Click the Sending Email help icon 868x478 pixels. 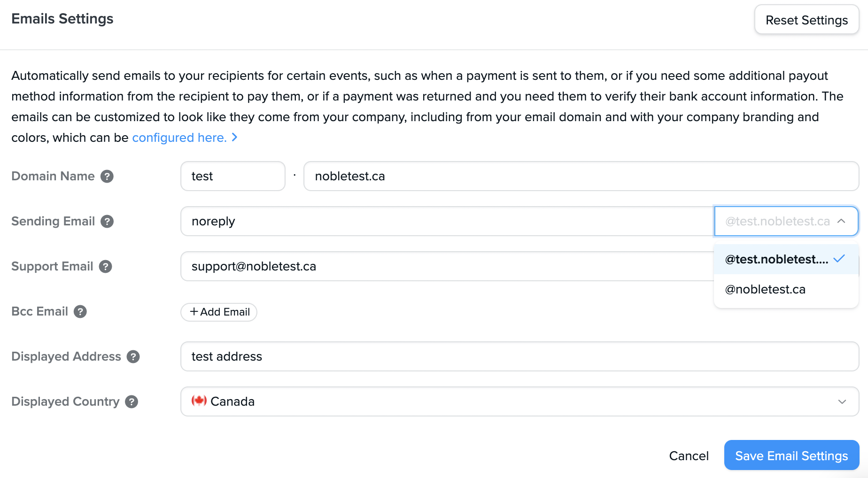[x=107, y=221]
